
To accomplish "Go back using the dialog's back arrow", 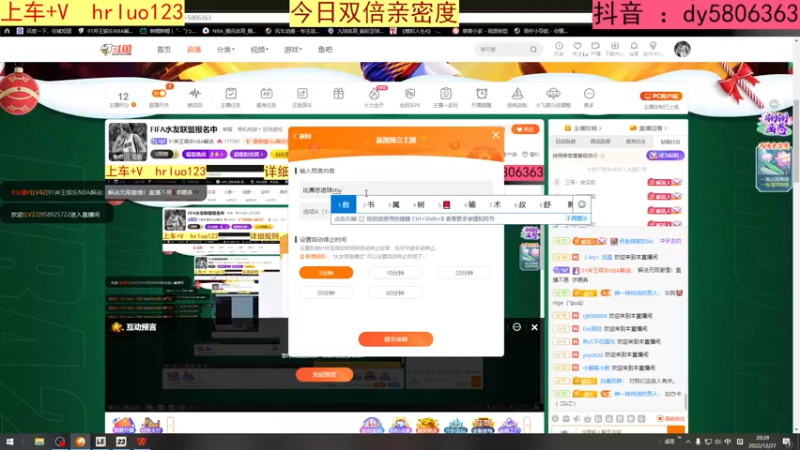I will (302, 136).
